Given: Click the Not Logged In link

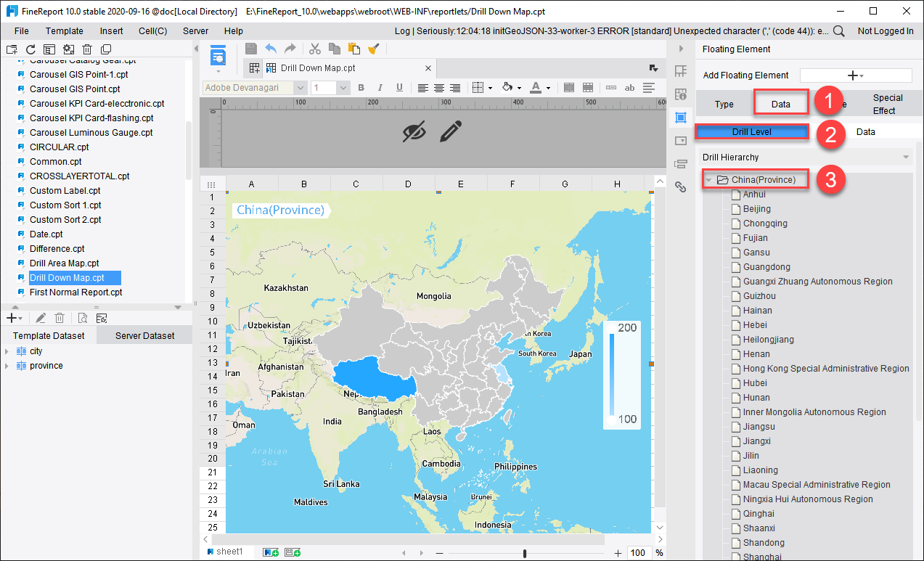Looking at the screenshot, I should pos(885,31).
